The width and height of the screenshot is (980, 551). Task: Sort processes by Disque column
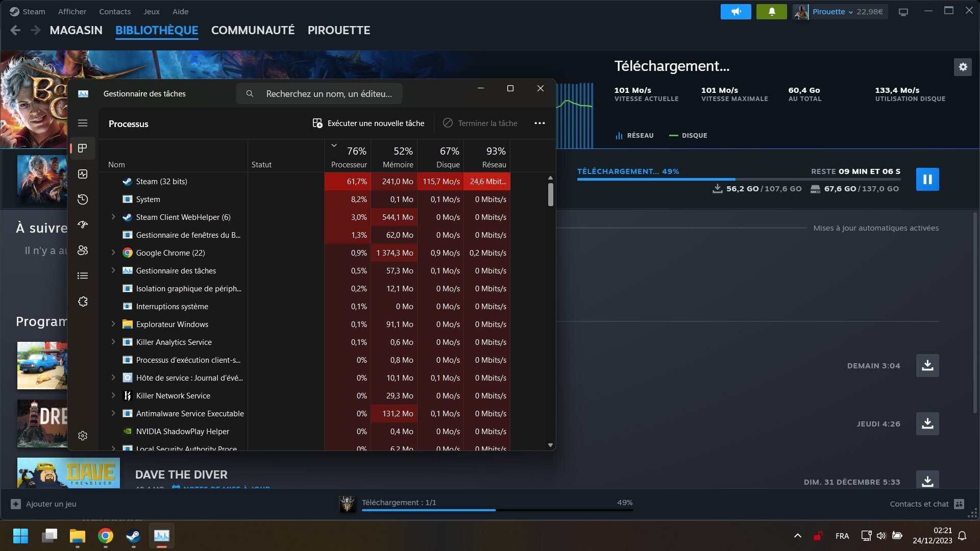coord(440,156)
